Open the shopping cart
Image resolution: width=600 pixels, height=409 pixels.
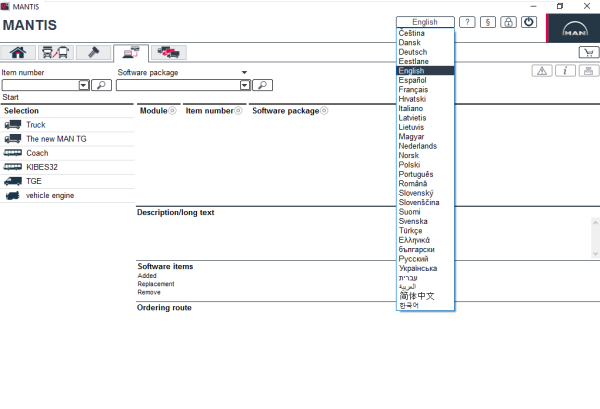tap(589, 52)
